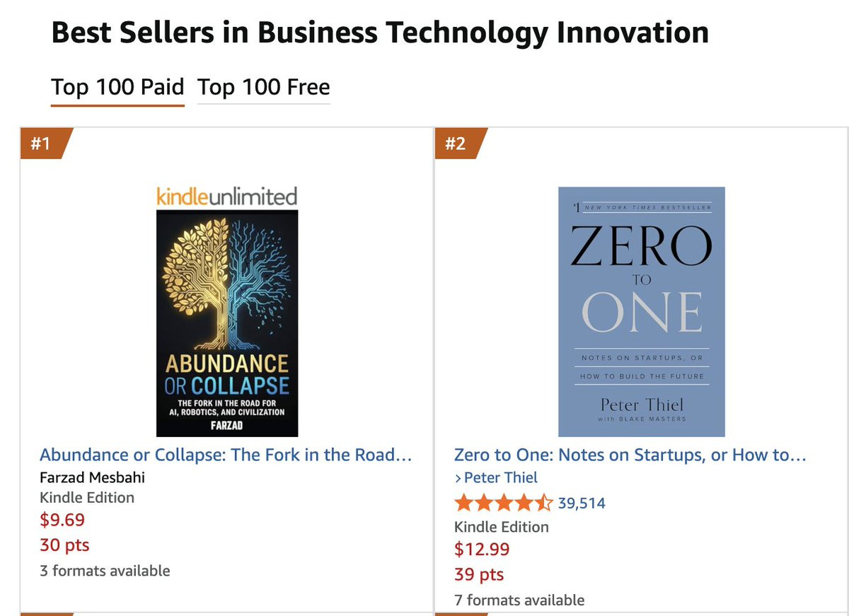Click the #1 rank badge

click(42, 144)
